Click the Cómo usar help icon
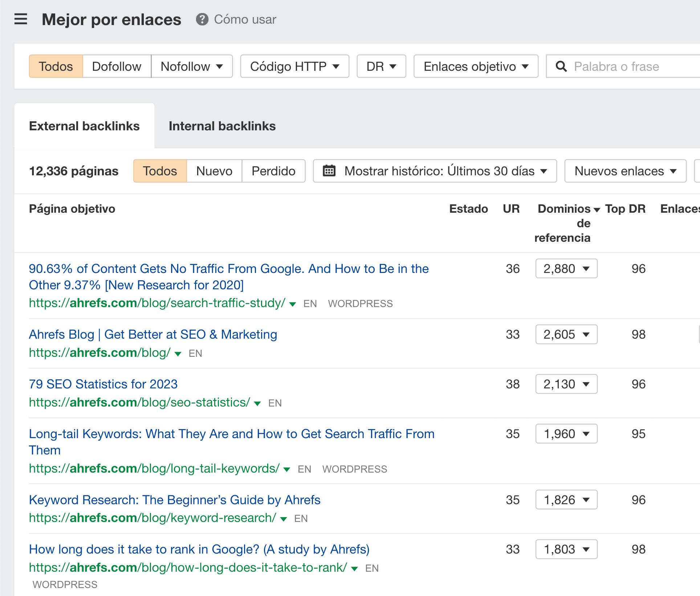 click(x=202, y=20)
